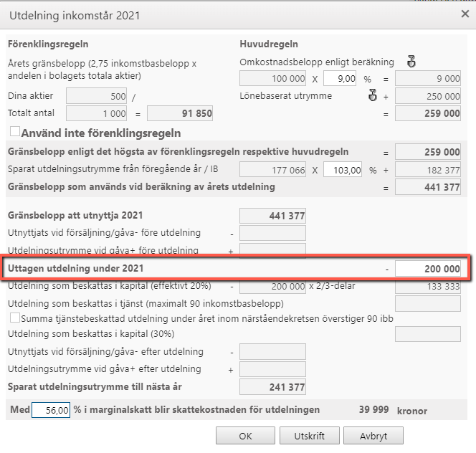Image resolution: width=476 pixels, height=453 pixels.
Task: Click the Lönebaserat utrymme value 250 000
Action: tap(428, 96)
